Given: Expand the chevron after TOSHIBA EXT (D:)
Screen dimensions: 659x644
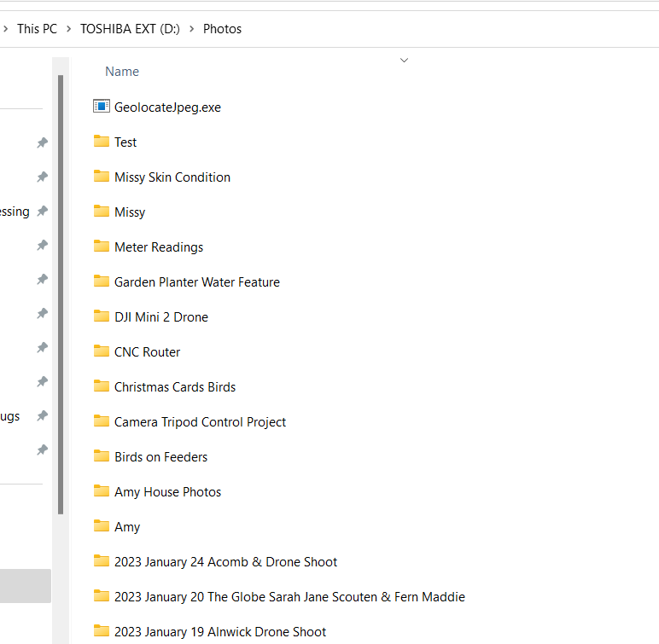Looking at the screenshot, I should point(192,29).
